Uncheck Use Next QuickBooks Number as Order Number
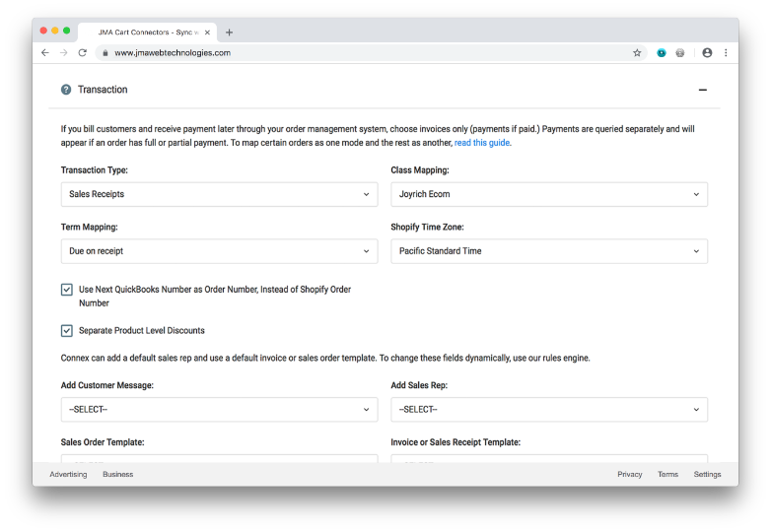Viewport: 771px width, 532px height. click(x=67, y=290)
